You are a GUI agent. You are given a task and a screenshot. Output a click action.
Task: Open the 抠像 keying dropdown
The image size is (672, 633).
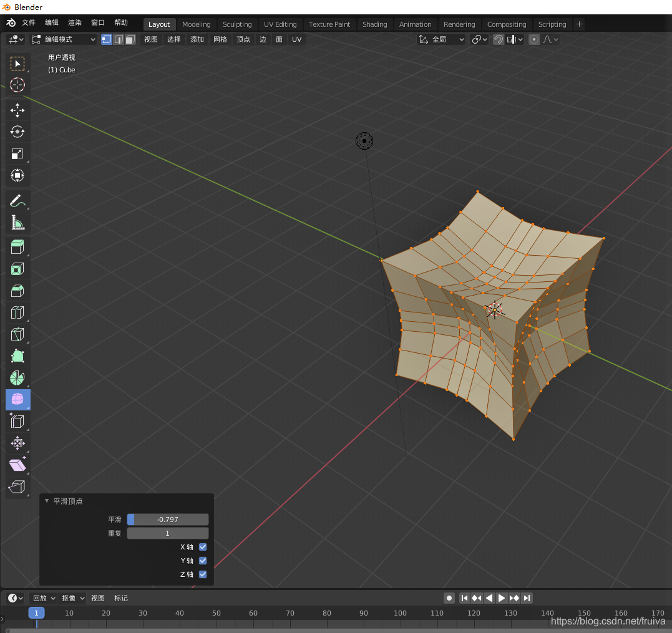(73, 598)
